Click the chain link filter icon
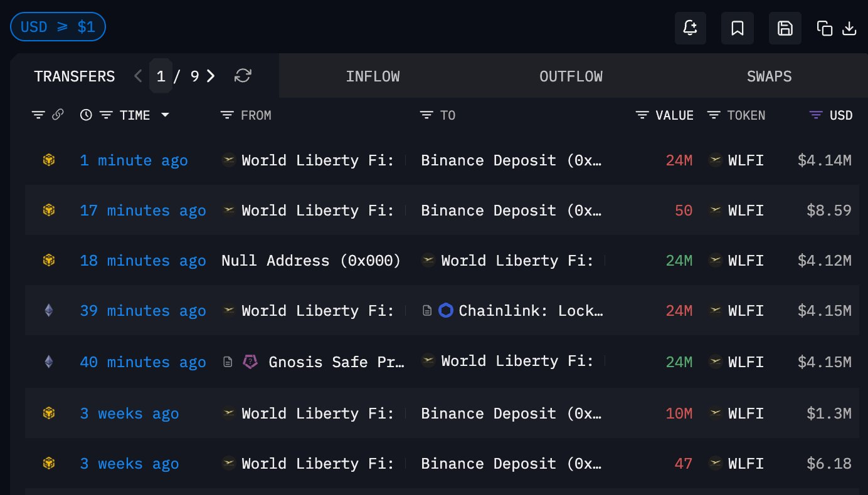The width and height of the screenshot is (868, 495). coord(58,115)
